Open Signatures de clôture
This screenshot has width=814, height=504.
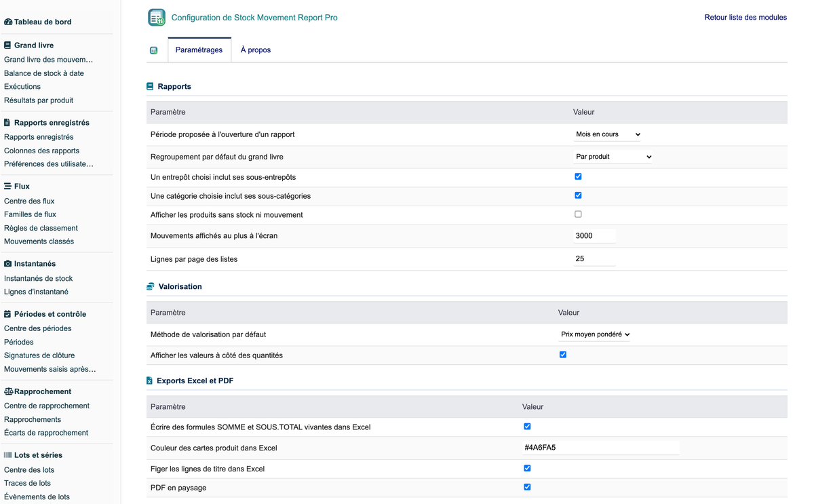[x=39, y=355]
